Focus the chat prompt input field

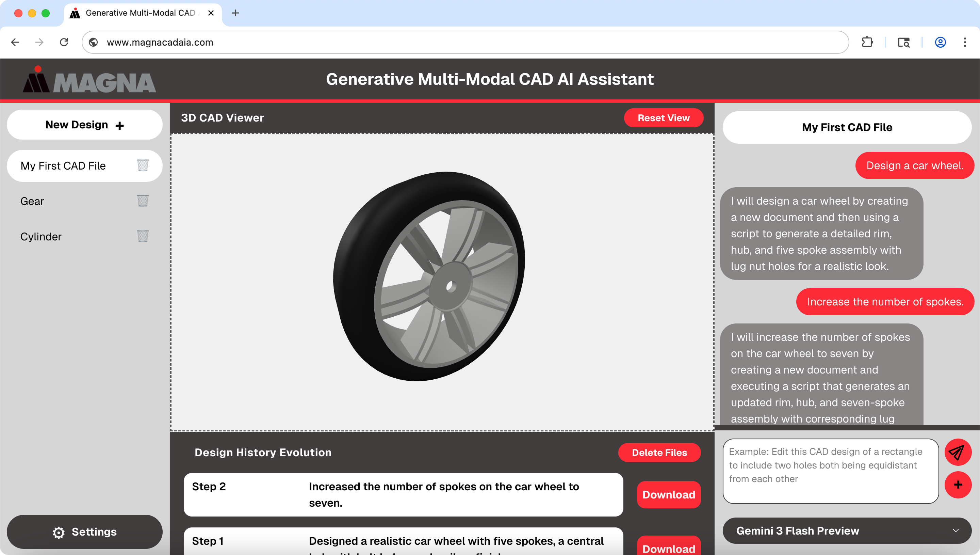coord(830,471)
